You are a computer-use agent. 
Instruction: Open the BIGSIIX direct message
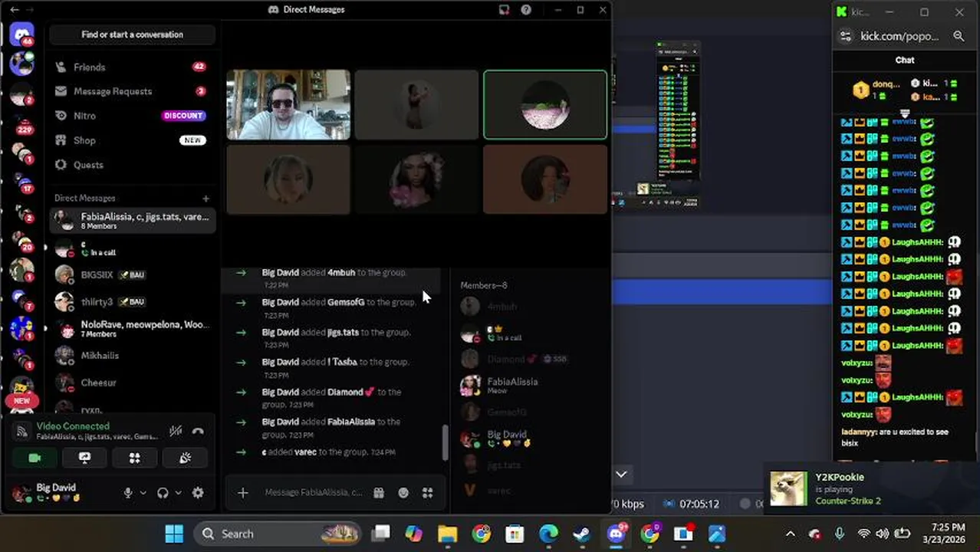(x=132, y=274)
